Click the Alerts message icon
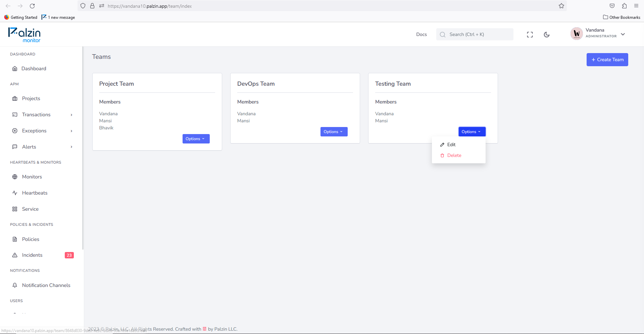 [15, 147]
